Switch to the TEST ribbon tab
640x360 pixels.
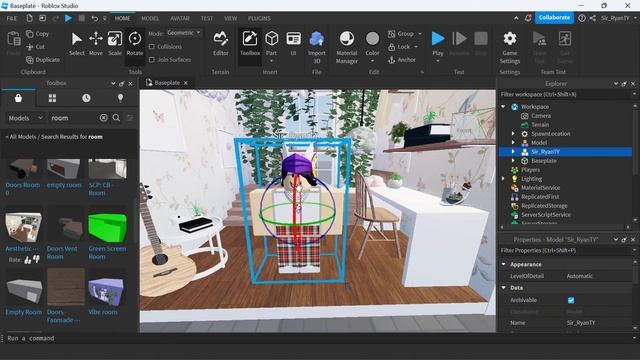pyautogui.click(x=207, y=18)
